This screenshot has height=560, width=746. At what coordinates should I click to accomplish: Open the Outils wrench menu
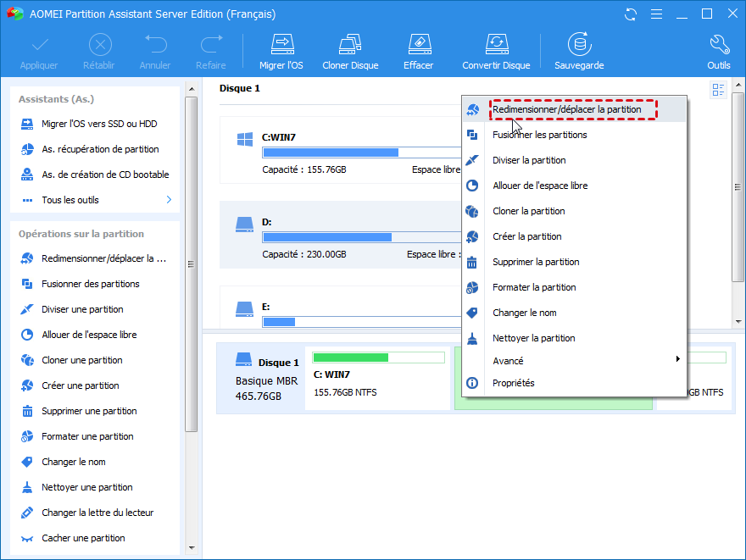[718, 52]
